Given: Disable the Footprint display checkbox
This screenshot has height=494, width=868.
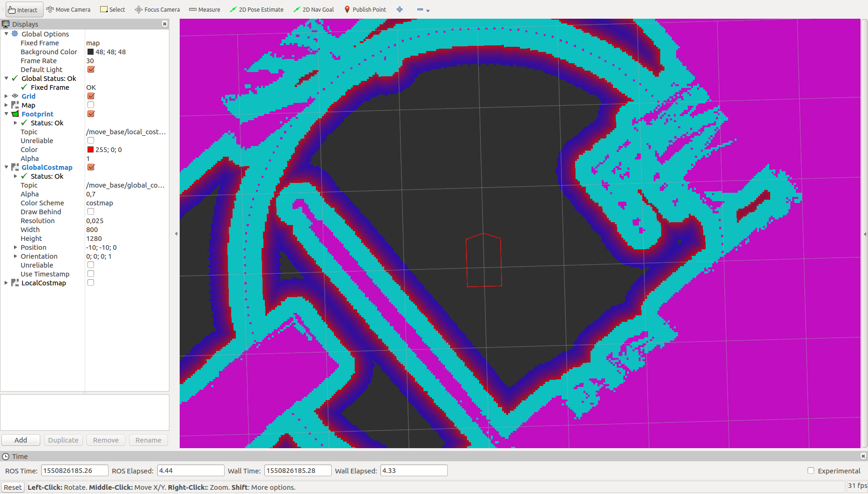Looking at the screenshot, I should (x=91, y=114).
